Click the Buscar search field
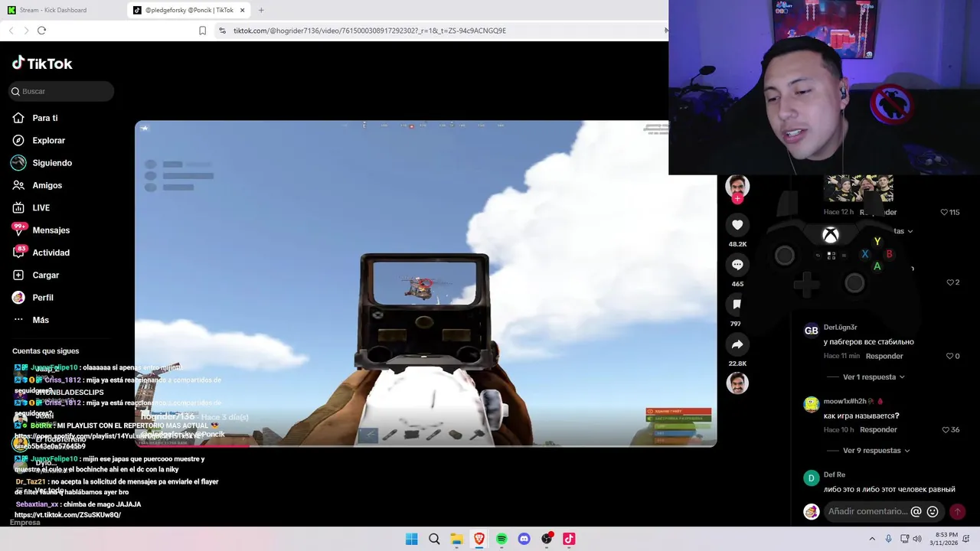Viewport: 980px width, 551px height. (61, 91)
